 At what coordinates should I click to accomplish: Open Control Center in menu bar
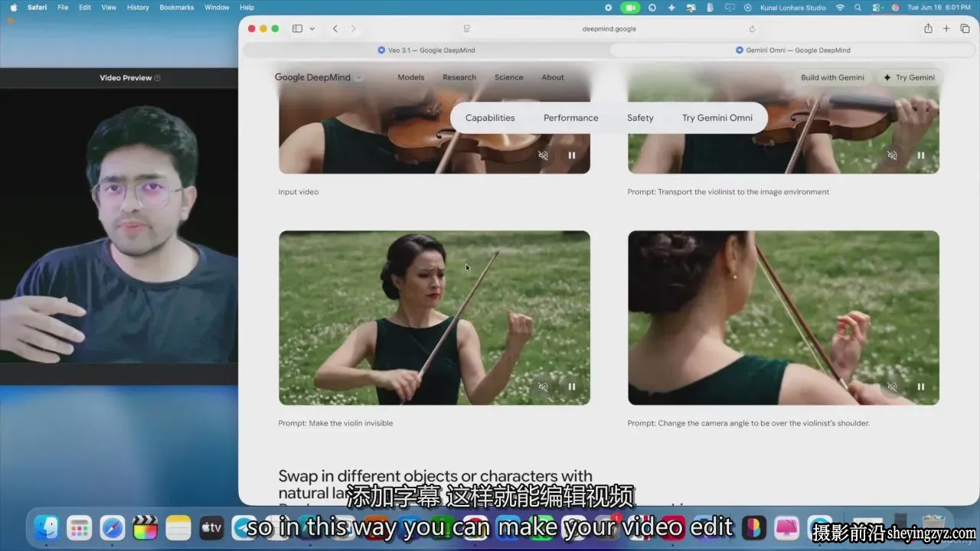877,8
